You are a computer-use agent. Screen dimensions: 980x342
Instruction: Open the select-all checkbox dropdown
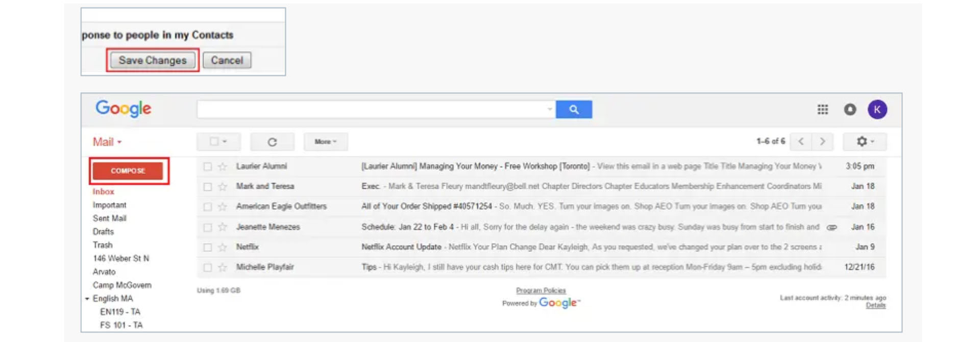pyautogui.click(x=218, y=142)
